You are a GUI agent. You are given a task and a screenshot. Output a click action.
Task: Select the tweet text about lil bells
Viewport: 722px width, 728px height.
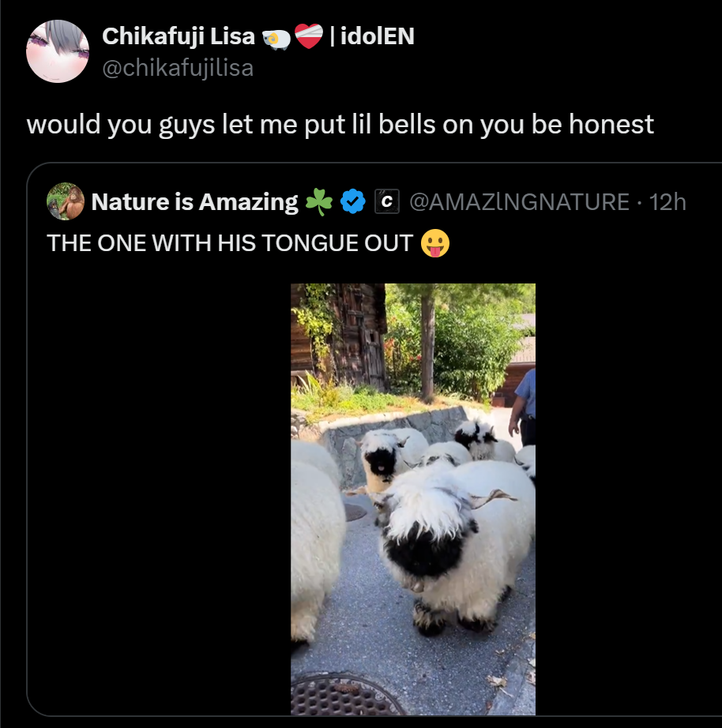coord(340,125)
